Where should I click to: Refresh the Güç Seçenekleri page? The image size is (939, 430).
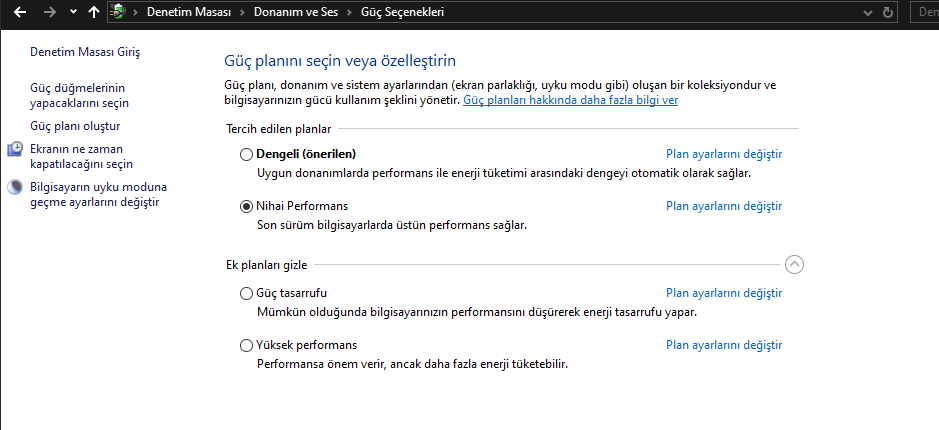point(888,13)
